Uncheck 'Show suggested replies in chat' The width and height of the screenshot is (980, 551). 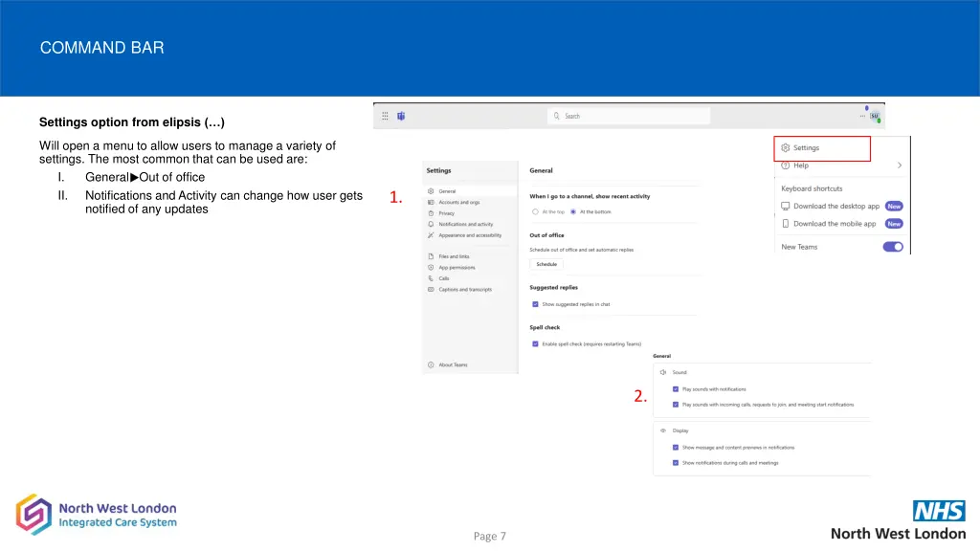coord(535,304)
